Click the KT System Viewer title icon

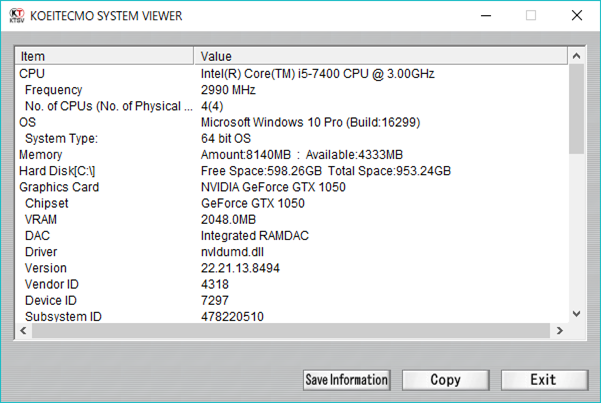click(x=17, y=15)
